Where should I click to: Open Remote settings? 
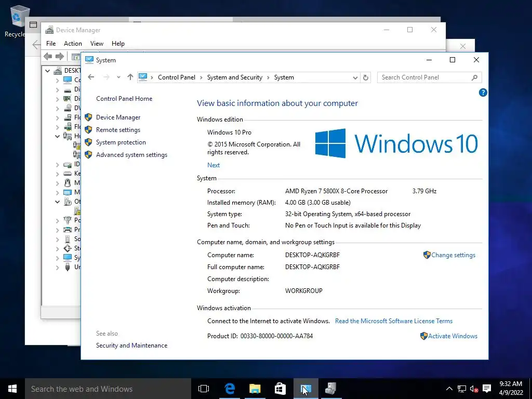[x=118, y=130]
